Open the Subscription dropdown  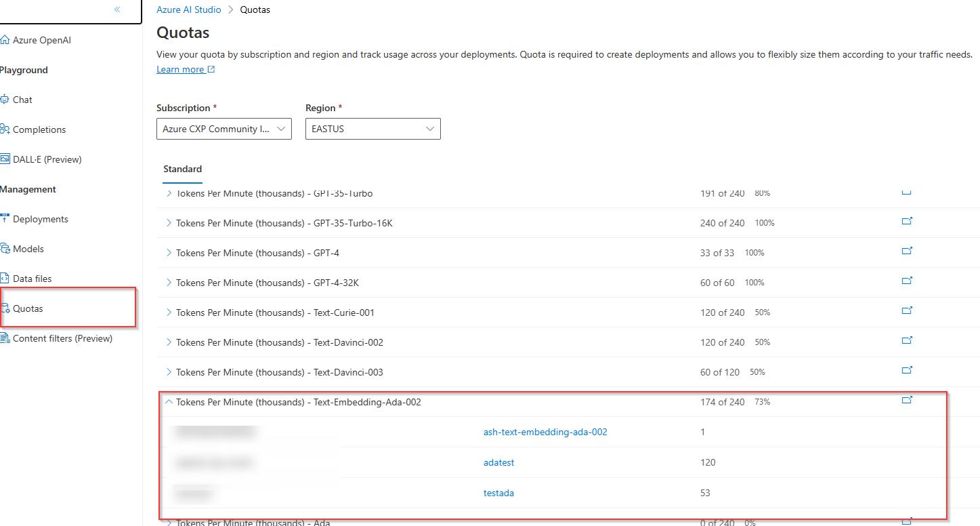pos(224,129)
